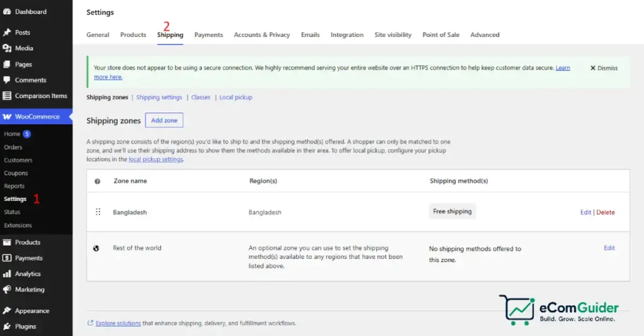Click the Bangladesh region cell text
The height and width of the screenshot is (336, 644).
tap(265, 212)
